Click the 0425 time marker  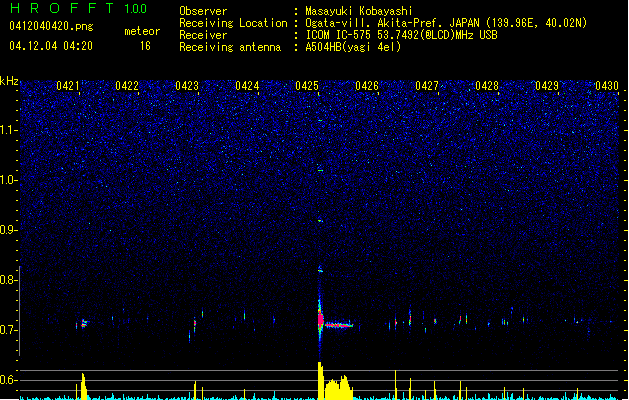(x=307, y=86)
